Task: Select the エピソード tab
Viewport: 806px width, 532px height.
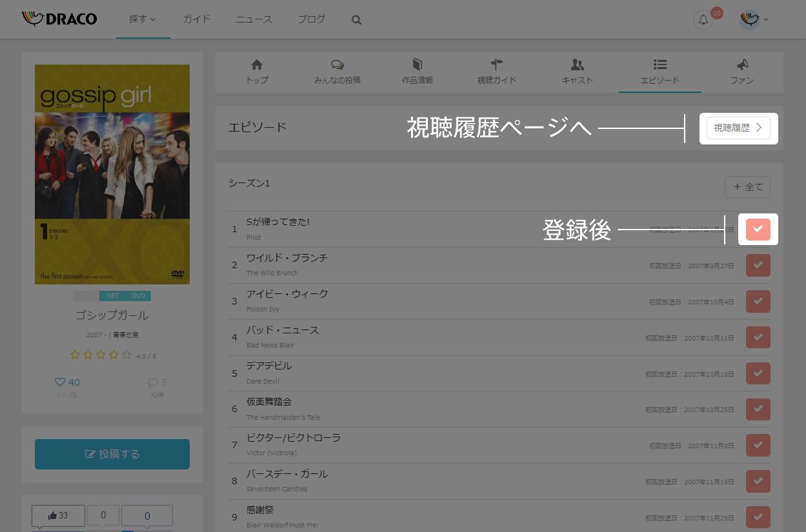Action: pyautogui.click(x=660, y=72)
